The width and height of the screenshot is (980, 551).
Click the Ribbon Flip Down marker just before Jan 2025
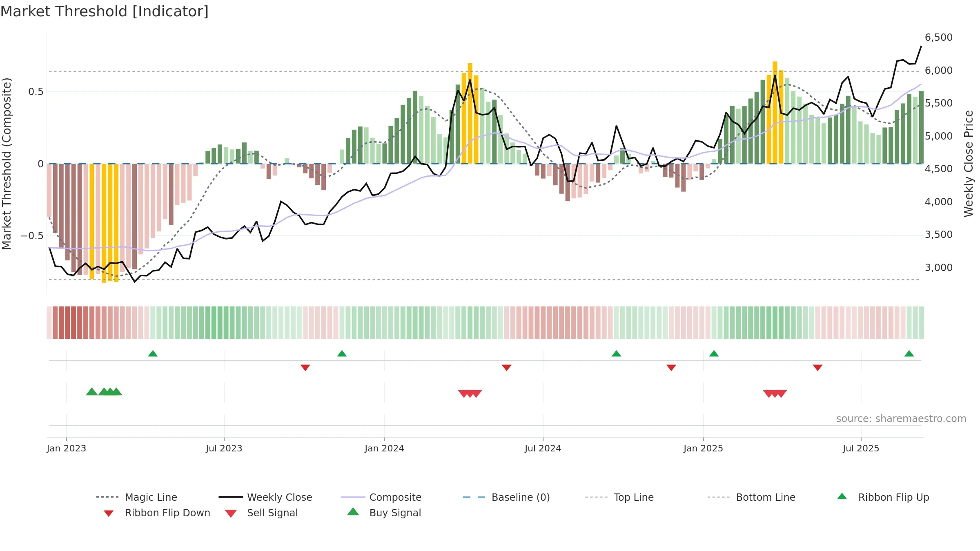coord(671,368)
